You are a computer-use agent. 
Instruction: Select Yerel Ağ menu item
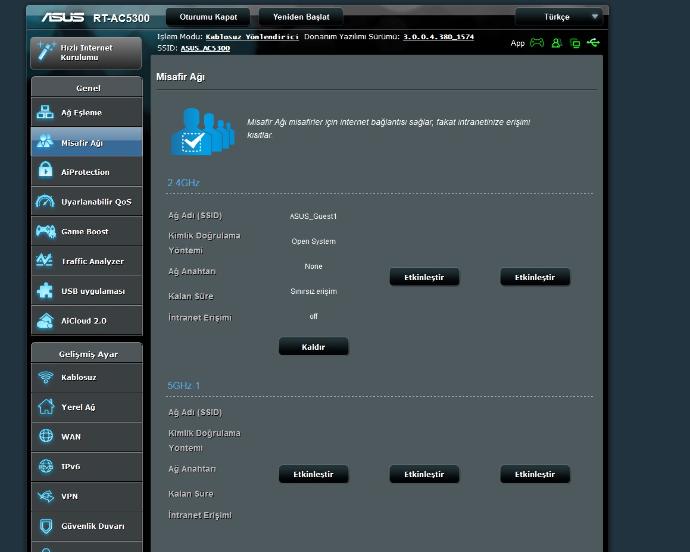87,407
